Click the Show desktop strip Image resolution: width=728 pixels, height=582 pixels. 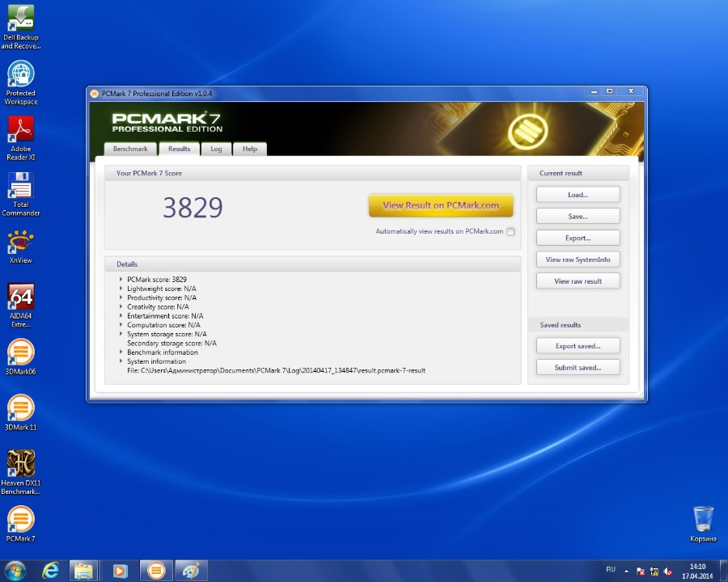724,571
